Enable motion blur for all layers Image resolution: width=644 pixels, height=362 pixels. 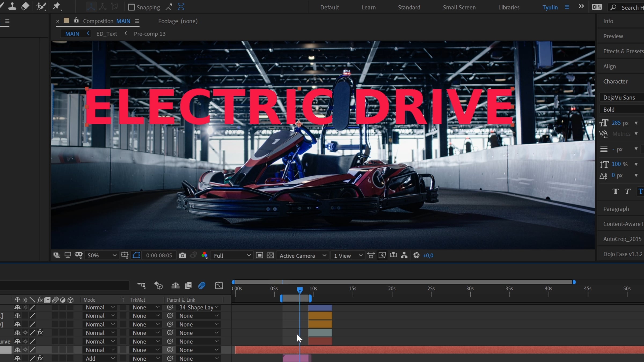tap(202, 286)
